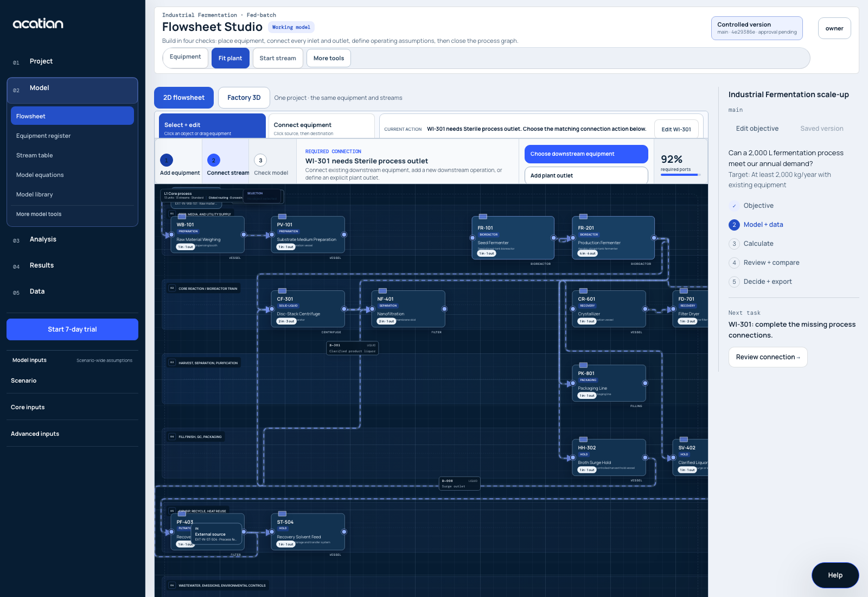Viewport: 868px width, 597px height.
Task: Click the Start 7-day trial button
Action: coord(72,329)
